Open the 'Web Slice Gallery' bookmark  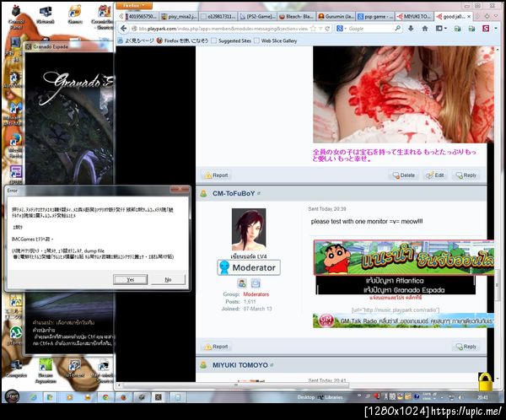275,40
